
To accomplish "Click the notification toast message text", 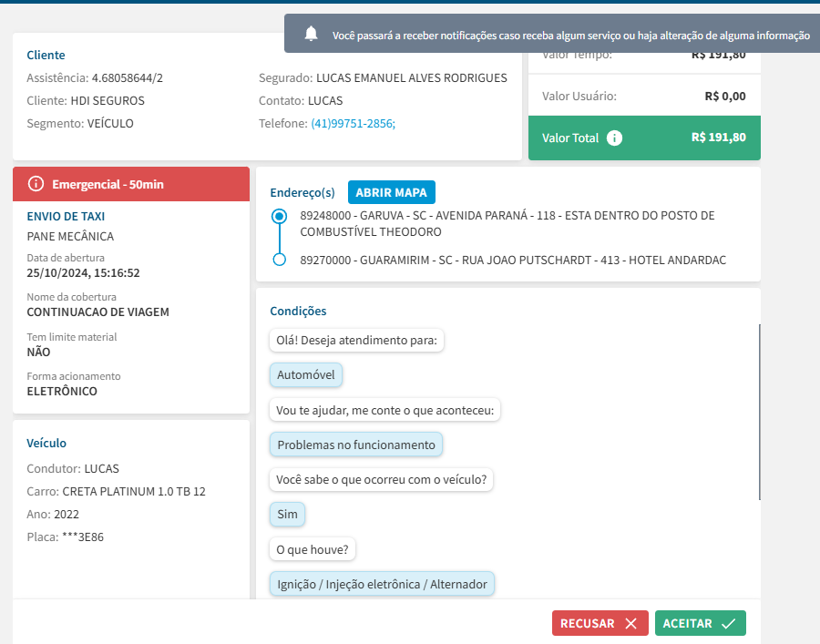I will (x=571, y=36).
